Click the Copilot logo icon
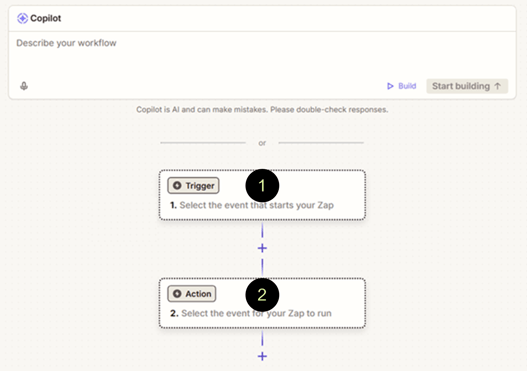This screenshot has height=371, width=527. coord(23,18)
